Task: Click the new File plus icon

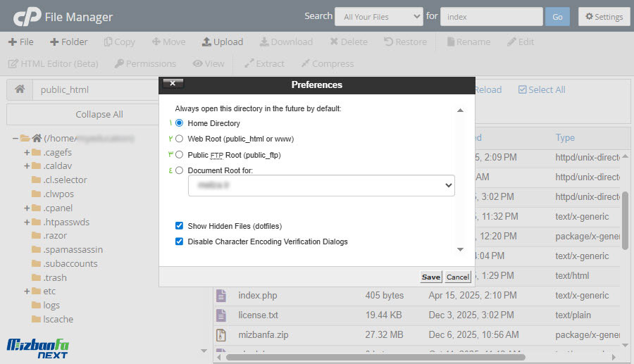Action: (x=12, y=42)
